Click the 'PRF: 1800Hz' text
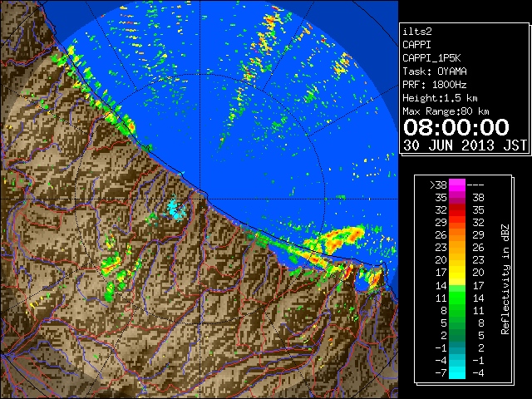 [x=435, y=85]
